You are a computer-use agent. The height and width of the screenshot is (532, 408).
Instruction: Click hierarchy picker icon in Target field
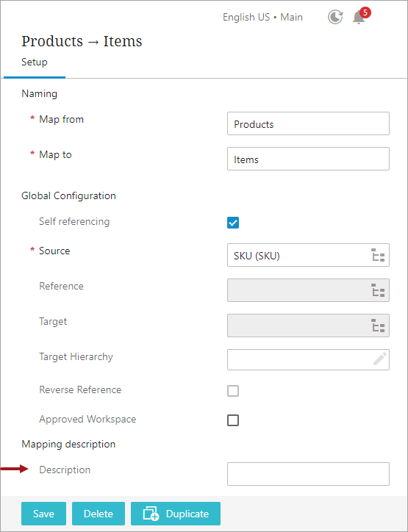pyautogui.click(x=378, y=326)
